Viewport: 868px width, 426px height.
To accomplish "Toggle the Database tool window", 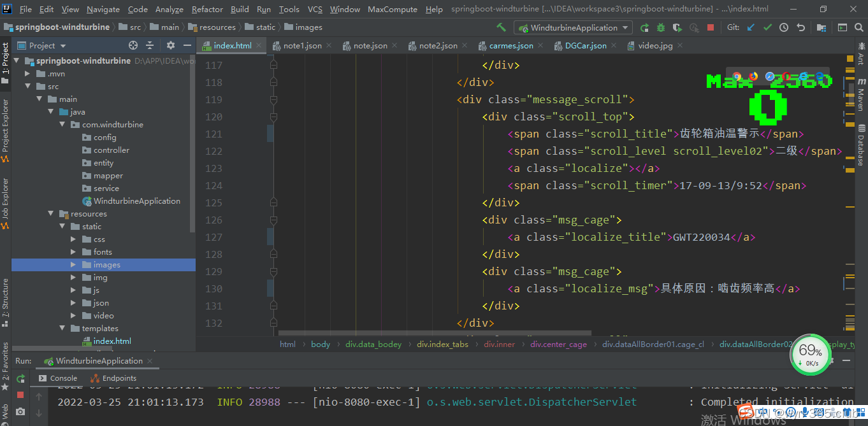I will point(861,145).
